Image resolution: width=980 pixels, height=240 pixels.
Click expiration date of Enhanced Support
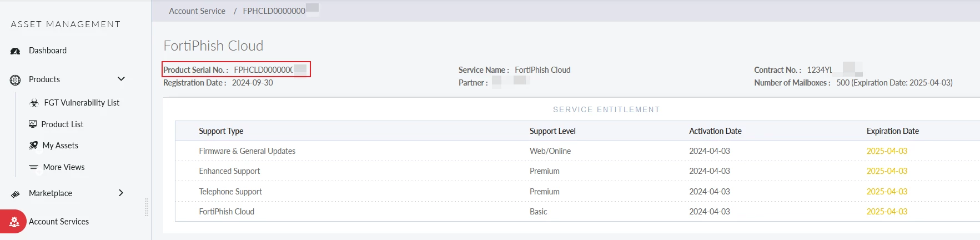pyautogui.click(x=887, y=171)
